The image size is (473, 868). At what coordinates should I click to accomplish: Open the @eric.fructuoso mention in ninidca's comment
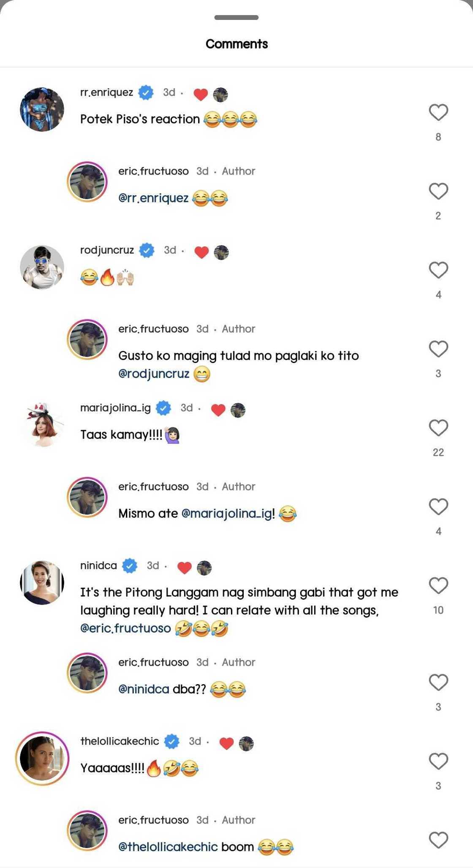(128, 628)
